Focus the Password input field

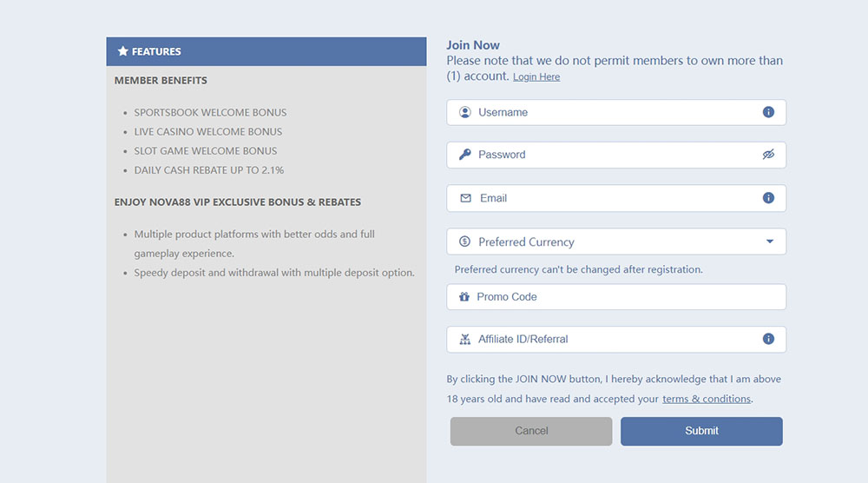(x=616, y=155)
